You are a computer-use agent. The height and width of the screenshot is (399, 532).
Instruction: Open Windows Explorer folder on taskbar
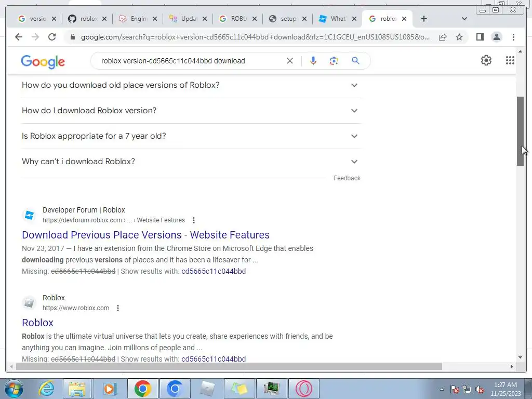(x=77, y=389)
